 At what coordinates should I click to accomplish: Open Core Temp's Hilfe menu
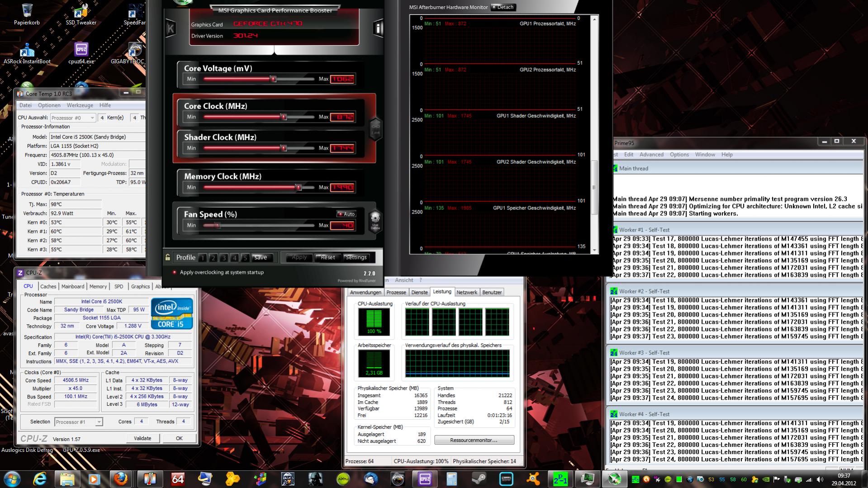pos(105,105)
